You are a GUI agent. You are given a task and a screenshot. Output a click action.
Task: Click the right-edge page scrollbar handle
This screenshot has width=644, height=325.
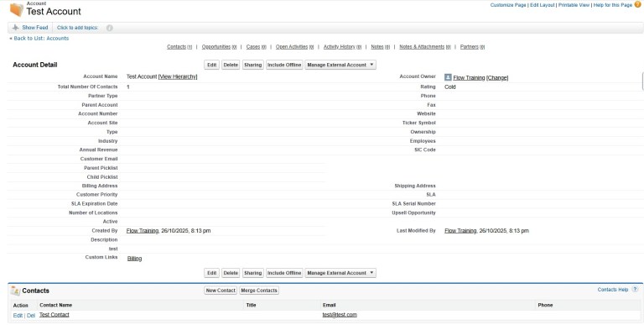[643, 81]
